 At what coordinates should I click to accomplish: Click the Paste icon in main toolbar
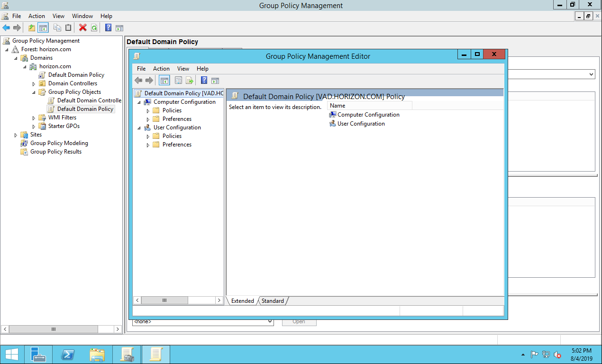point(68,28)
